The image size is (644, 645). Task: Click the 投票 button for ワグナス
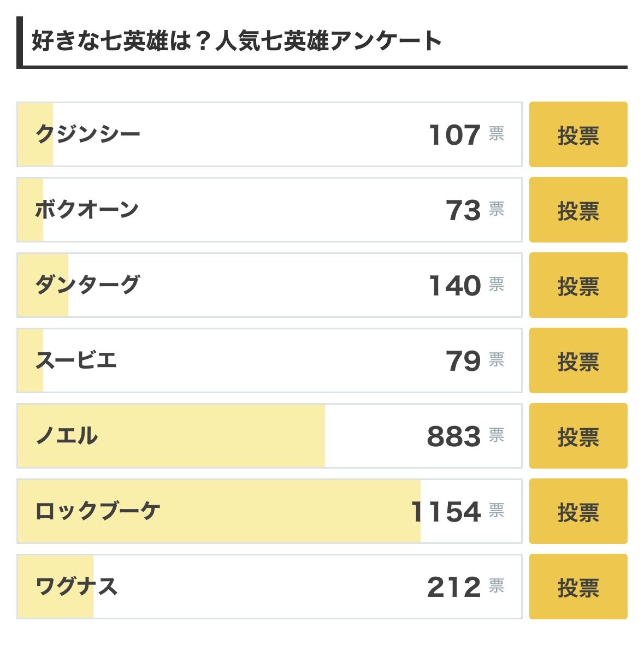point(578,587)
